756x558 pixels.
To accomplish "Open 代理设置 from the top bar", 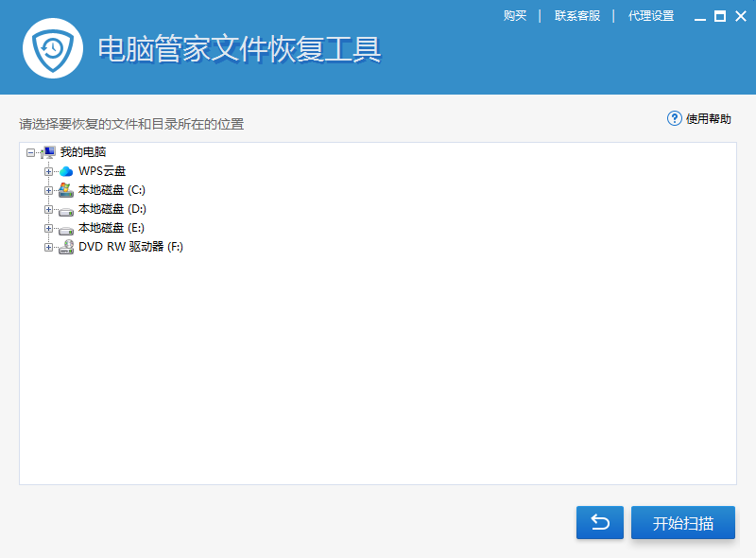I will point(651,15).
